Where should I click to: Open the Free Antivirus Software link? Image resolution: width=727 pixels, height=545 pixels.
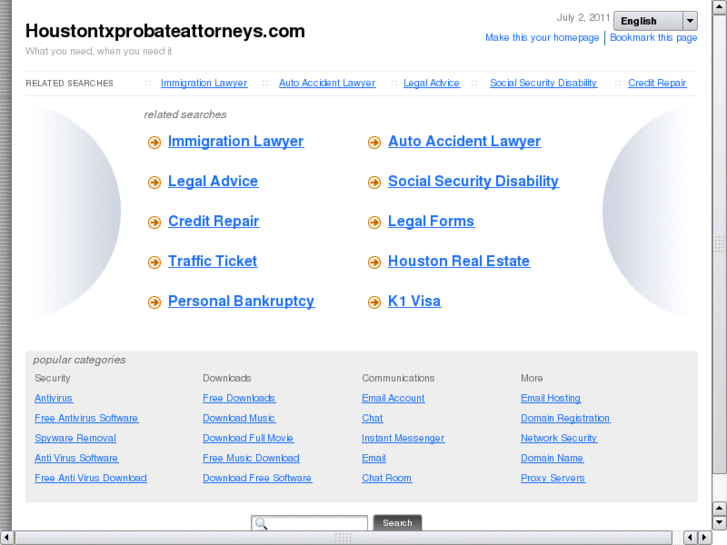click(86, 418)
